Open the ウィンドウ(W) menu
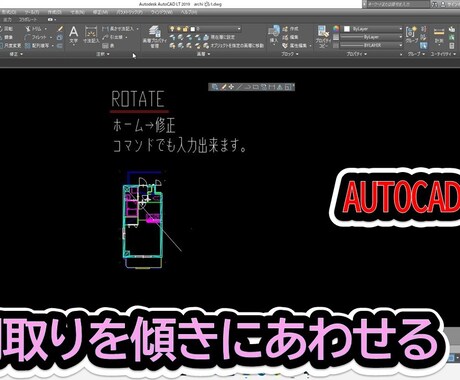This screenshot has width=460, height=380. point(162,12)
